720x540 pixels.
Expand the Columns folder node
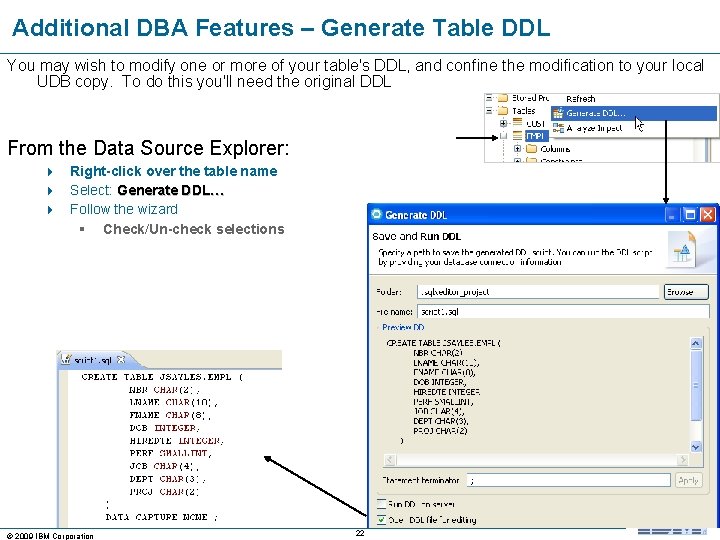point(518,149)
